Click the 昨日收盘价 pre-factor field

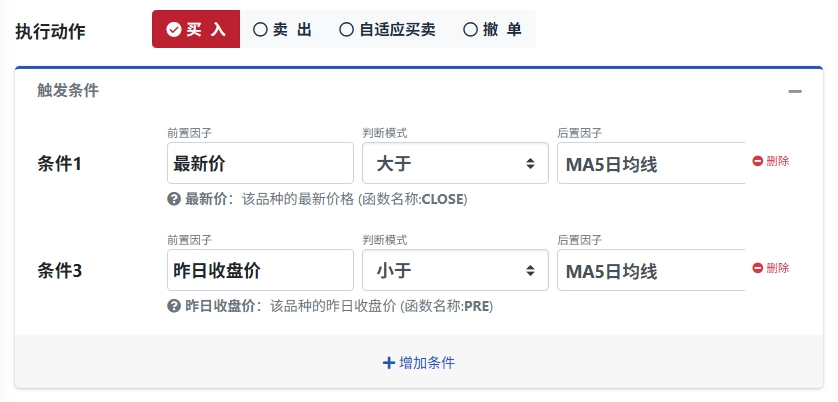click(260, 270)
